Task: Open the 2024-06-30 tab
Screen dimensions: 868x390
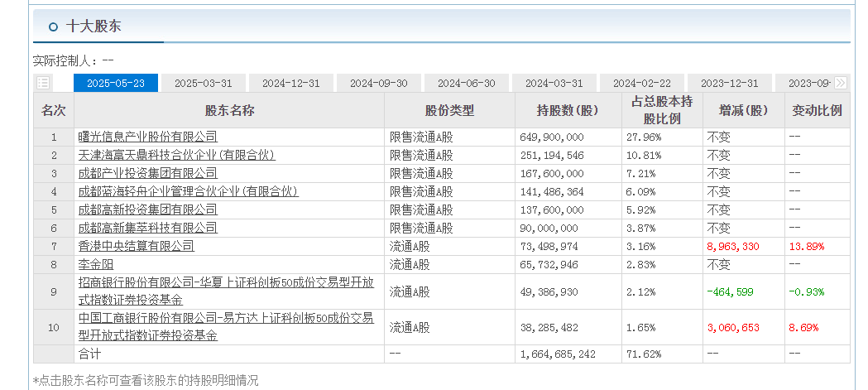Action: 467,83
